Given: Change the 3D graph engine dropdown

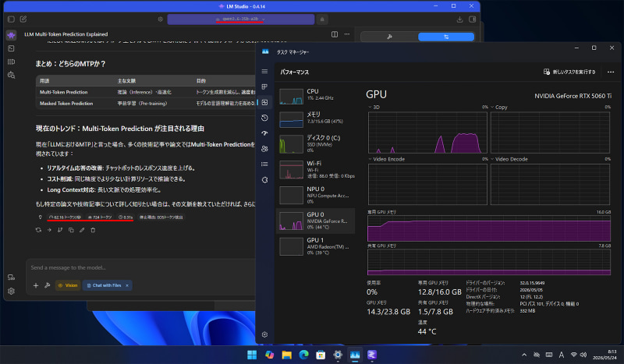Looking at the screenshot, I should coord(373,107).
